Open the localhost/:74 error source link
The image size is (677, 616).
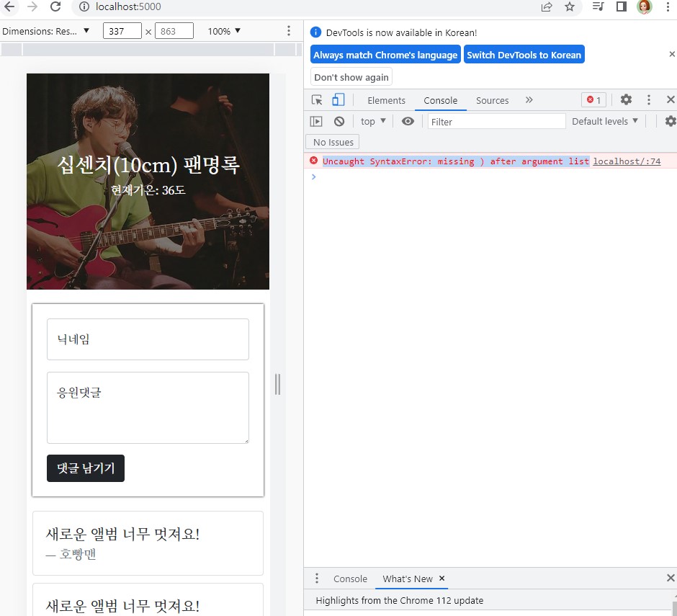pyautogui.click(x=627, y=161)
